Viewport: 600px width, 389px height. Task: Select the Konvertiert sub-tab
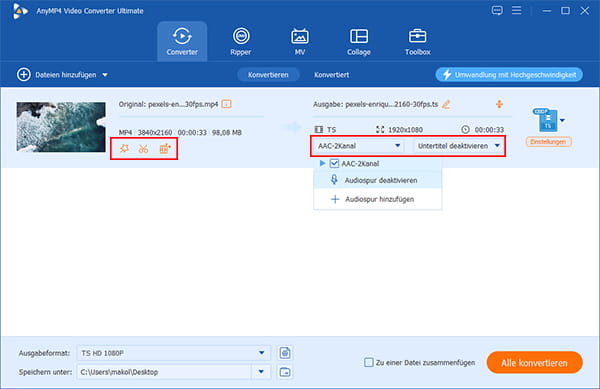[331, 75]
